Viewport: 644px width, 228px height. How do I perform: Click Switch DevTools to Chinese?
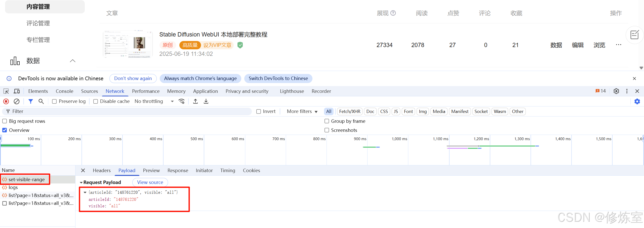pyautogui.click(x=278, y=79)
